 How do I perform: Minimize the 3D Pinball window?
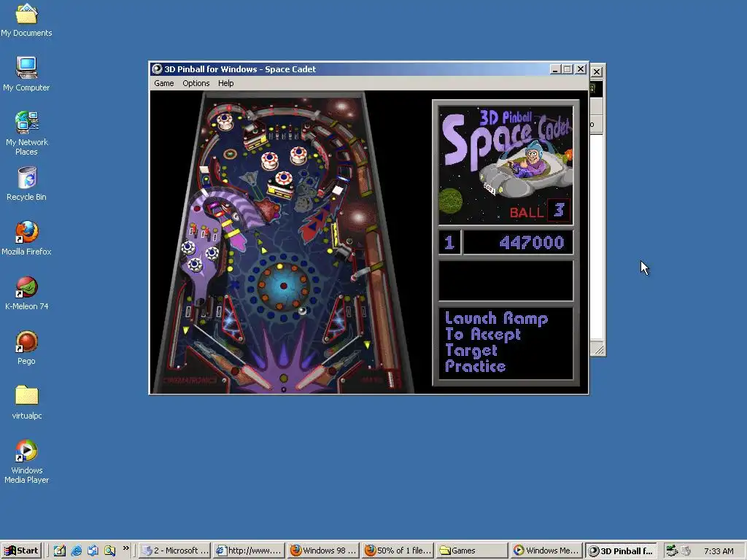554,69
